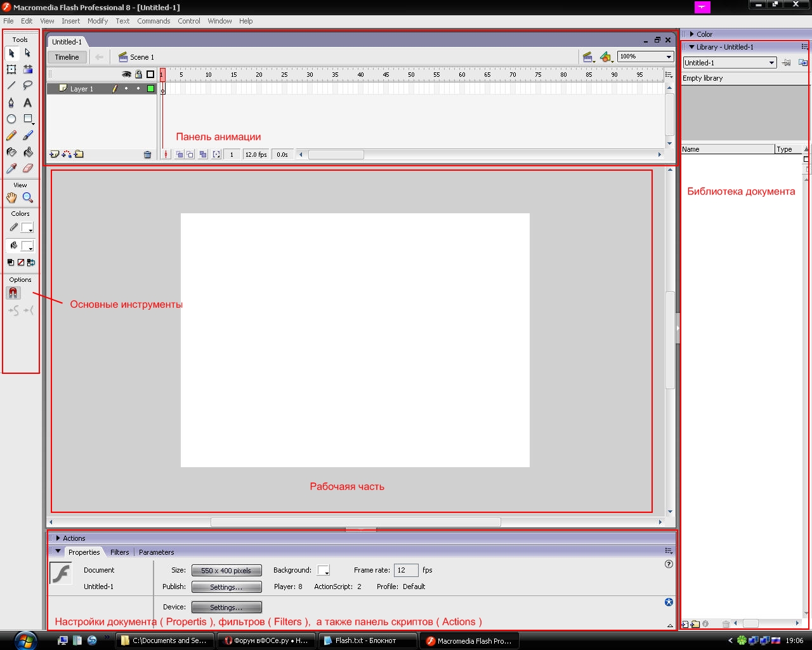This screenshot has height=650, width=812.
Task: Select the Pencil tool
Action: point(11,136)
